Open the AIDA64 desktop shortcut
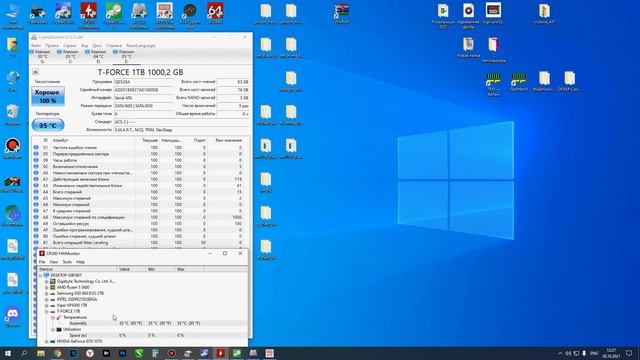640x360 pixels. [215, 13]
